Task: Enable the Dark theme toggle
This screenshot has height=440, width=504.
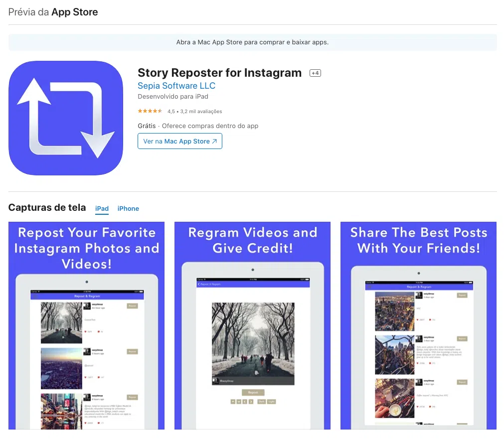Action: (x=262, y=402)
